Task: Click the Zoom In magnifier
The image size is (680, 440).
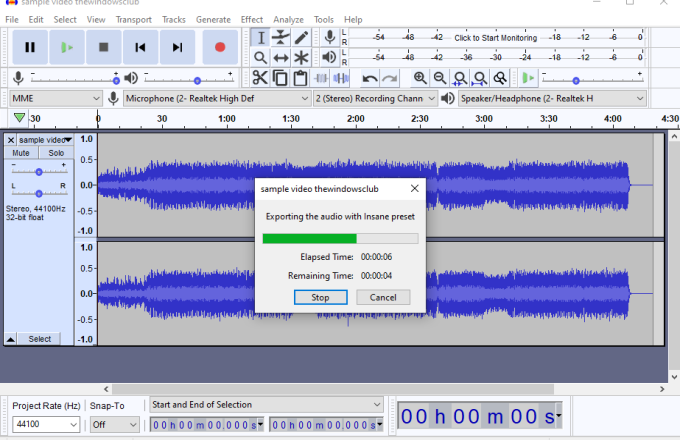Action: [420, 78]
